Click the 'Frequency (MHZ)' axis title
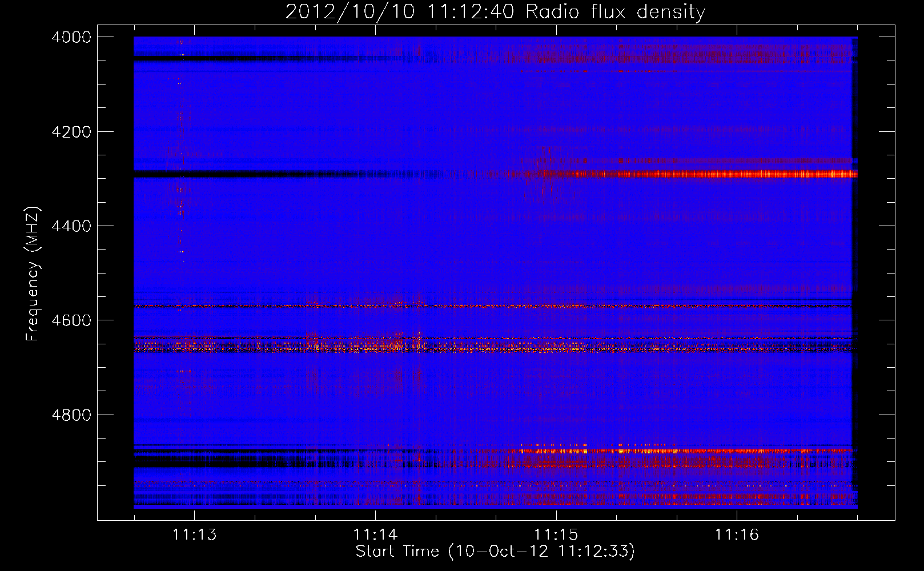The image size is (924, 571). (x=33, y=274)
